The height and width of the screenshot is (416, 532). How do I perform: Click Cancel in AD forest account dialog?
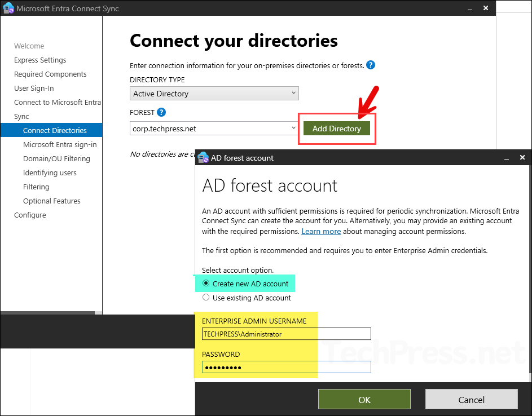471,400
